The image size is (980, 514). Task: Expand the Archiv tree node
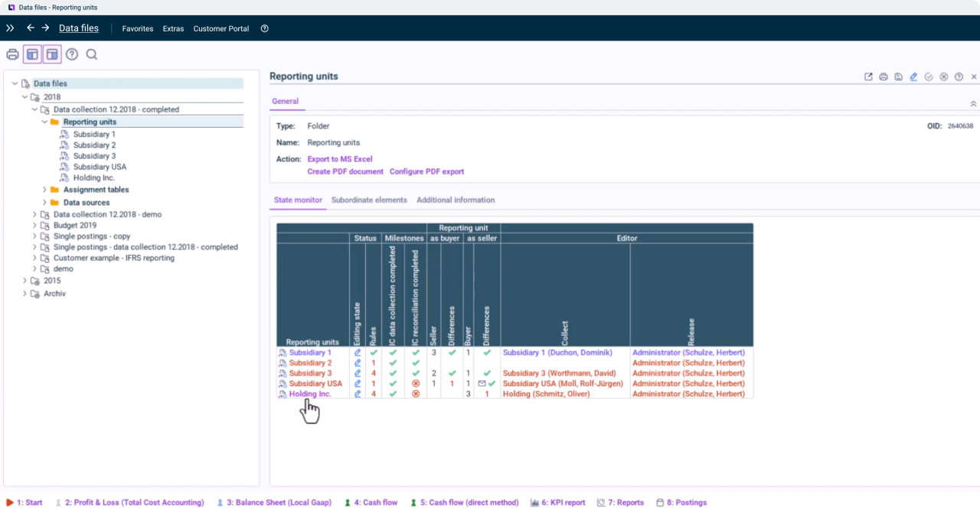point(24,294)
